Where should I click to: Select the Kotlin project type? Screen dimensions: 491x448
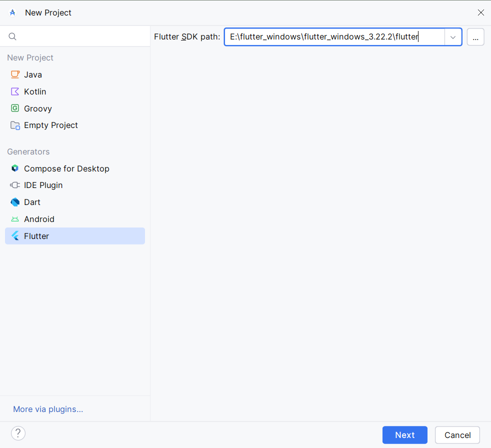coord(75,91)
